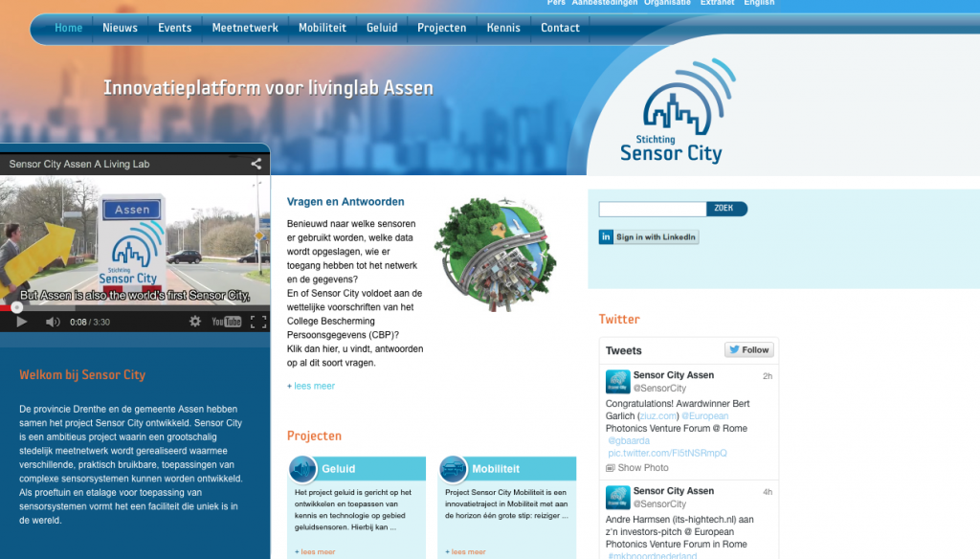Open the @gbaarda mention link

coord(629,441)
